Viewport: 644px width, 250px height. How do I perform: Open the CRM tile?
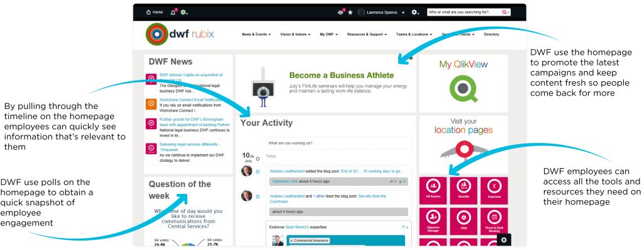[464, 221]
